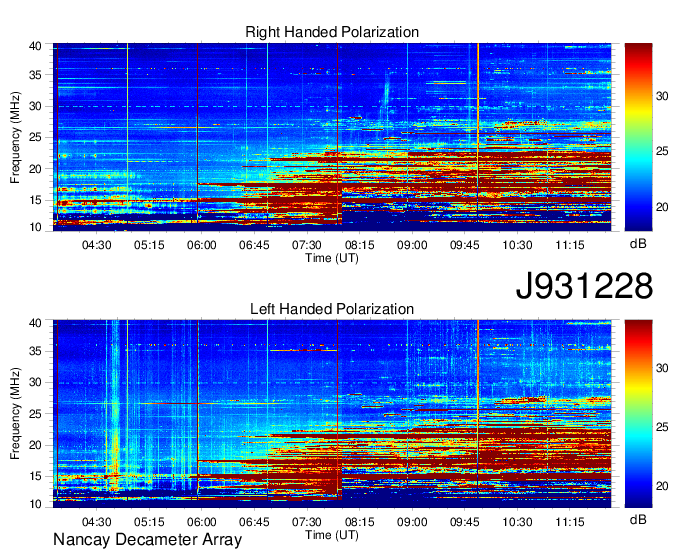Click the "dB" unit label of Left Handed color bar

pyautogui.click(x=638, y=519)
